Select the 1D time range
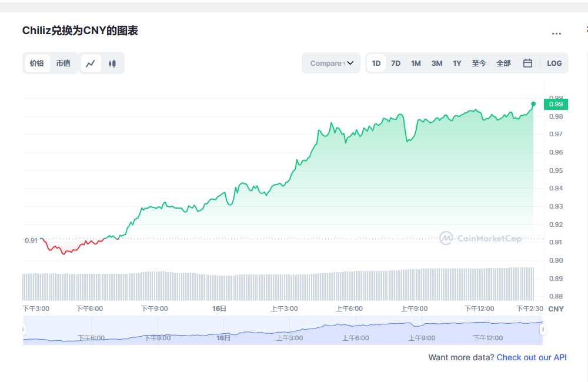The image size is (588, 382). point(376,63)
